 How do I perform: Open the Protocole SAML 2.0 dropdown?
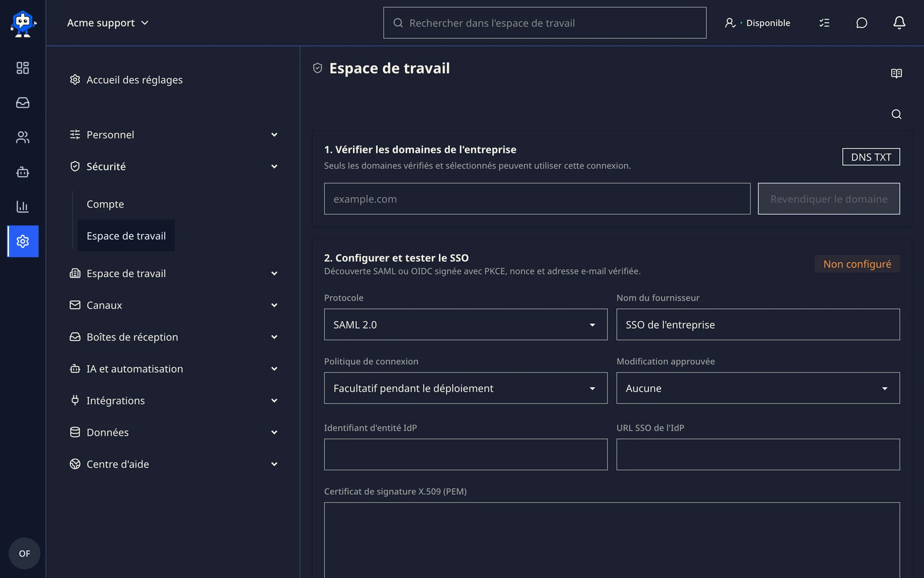tap(466, 325)
